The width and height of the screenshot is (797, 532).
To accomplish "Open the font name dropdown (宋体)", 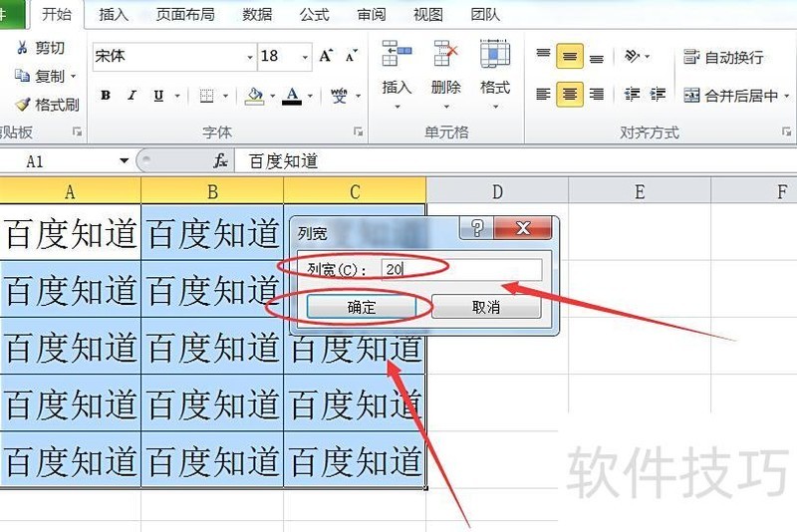I will 250,57.
